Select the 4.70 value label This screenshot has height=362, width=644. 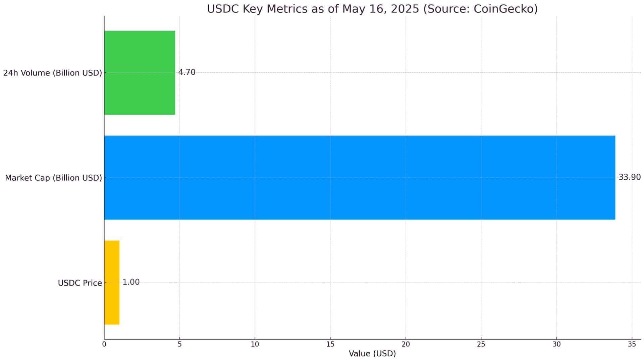pos(187,72)
